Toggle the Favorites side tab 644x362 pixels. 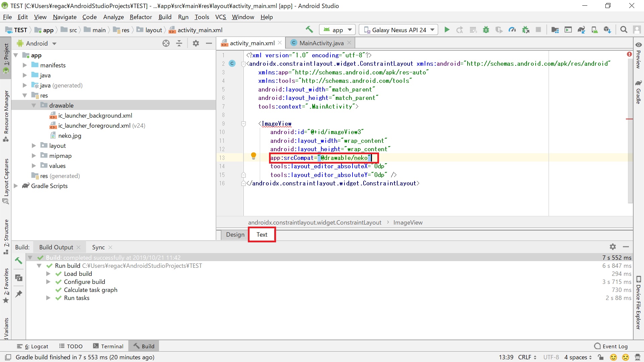tap(6, 286)
